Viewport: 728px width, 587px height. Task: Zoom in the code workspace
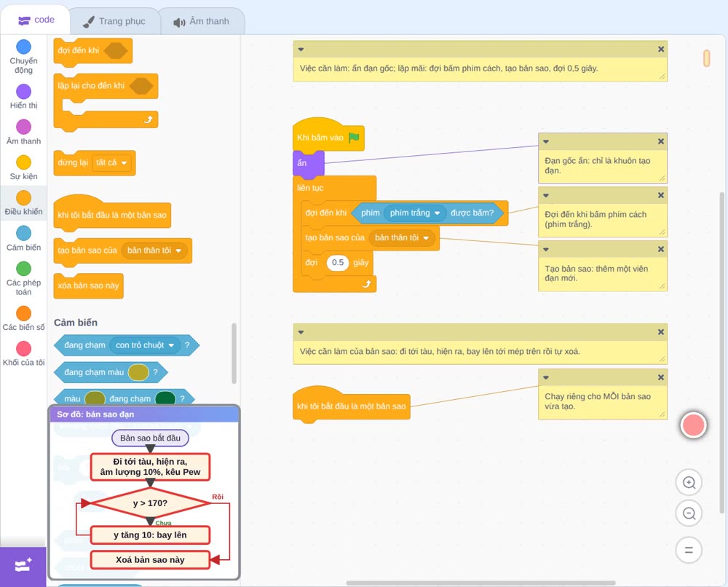689,483
